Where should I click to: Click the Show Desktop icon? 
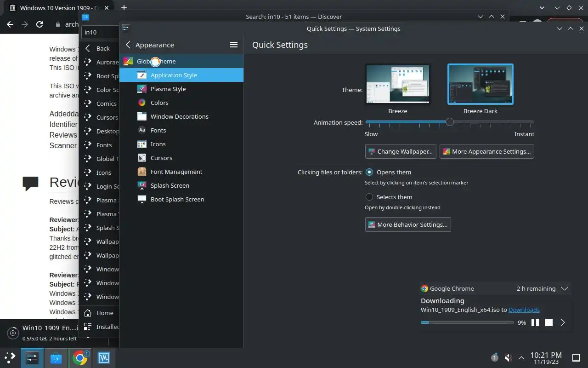[576, 357]
